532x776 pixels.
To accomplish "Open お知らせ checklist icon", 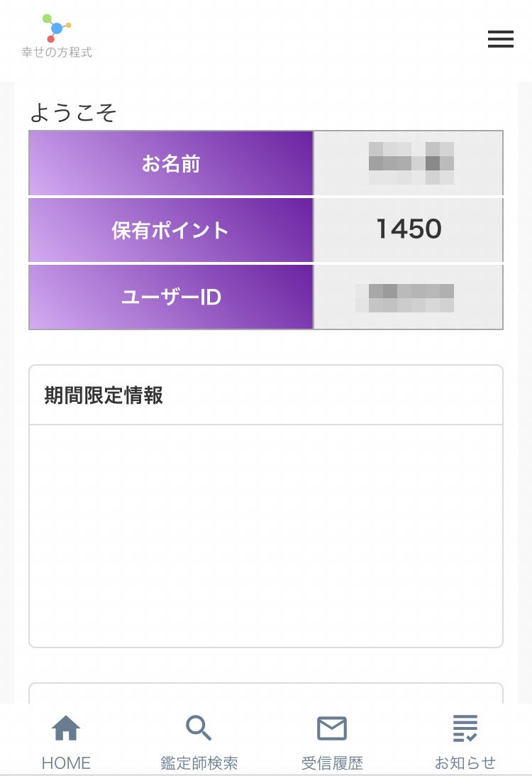I will [465, 728].
